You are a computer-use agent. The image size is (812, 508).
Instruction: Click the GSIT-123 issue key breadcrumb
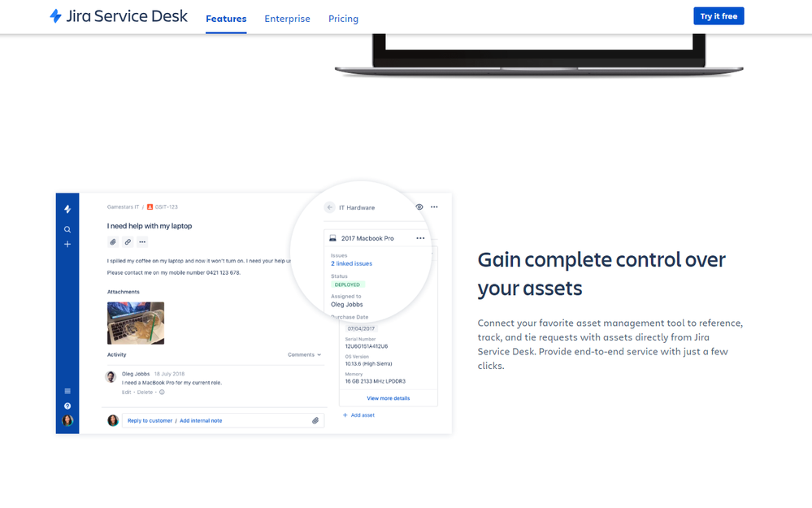[x=166, y=206]
